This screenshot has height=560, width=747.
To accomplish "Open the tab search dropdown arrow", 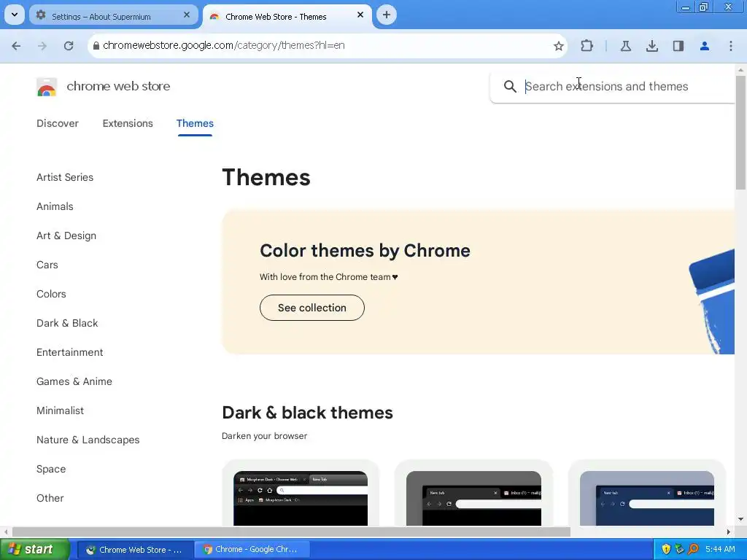I will pyautogui.click(x=15, y=15).
